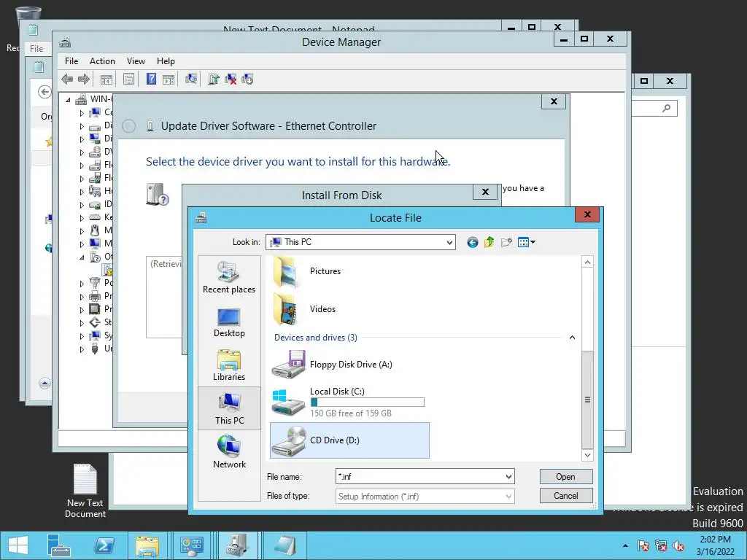The height and width of the screenshot is (560, 747).
Task: Click the taskbar clock 2:02 PM
Action: (715, 540)
